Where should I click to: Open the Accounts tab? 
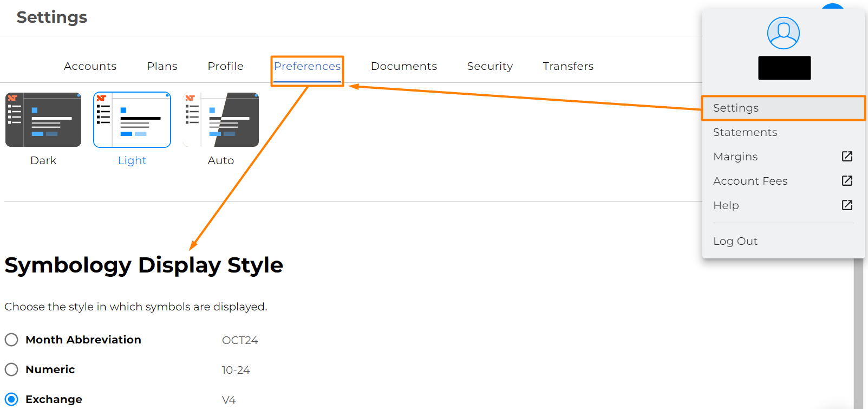point(90,66)
